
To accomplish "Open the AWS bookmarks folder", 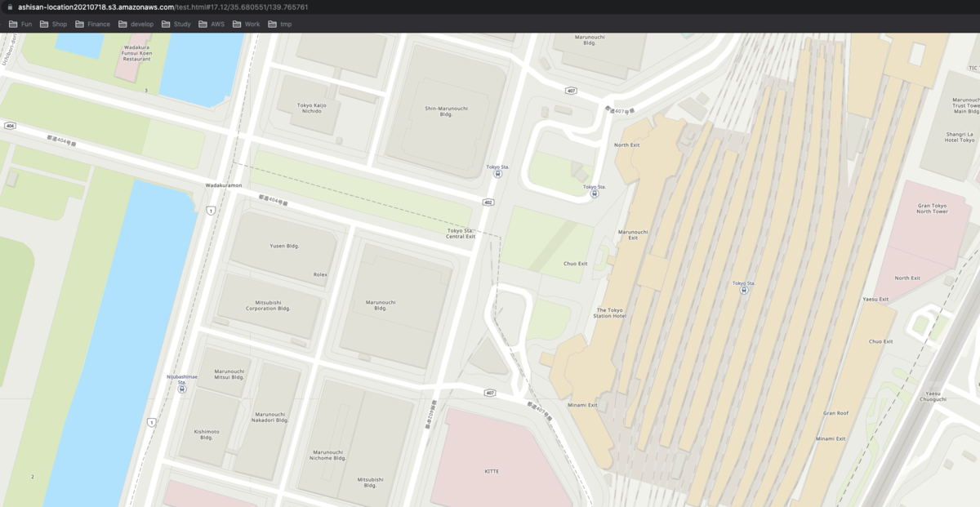I will click(212, 24).
